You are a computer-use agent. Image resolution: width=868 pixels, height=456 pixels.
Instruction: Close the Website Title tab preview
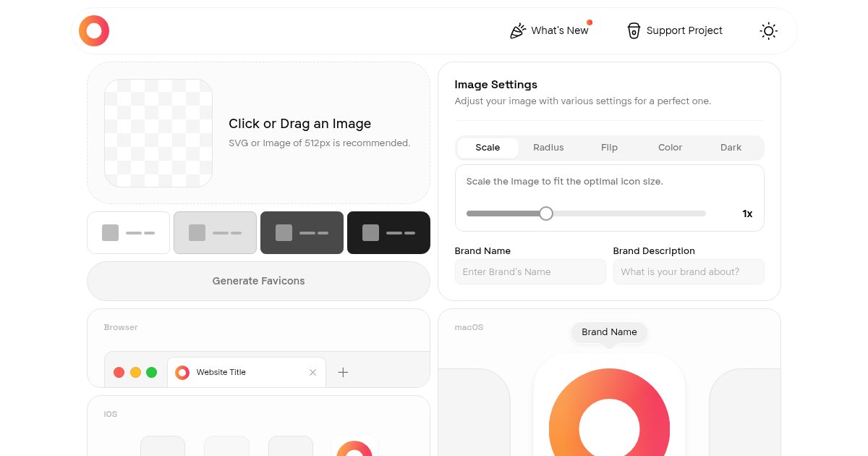pos(312,372)
